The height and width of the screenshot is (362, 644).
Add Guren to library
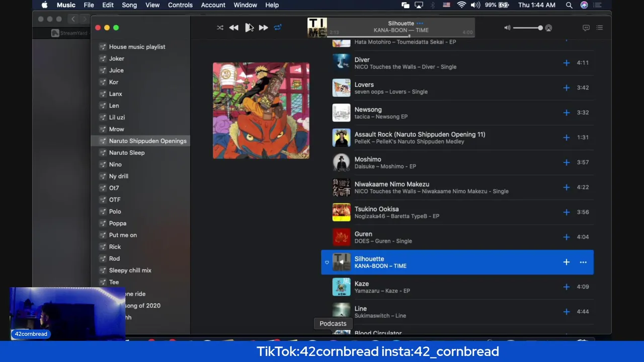pyautogui.click(x=567, y=237)
